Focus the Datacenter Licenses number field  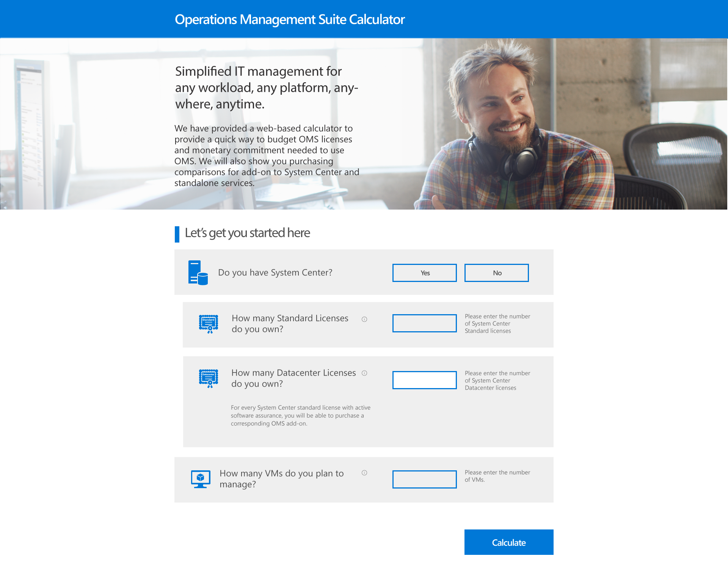(x=425, y=380)
